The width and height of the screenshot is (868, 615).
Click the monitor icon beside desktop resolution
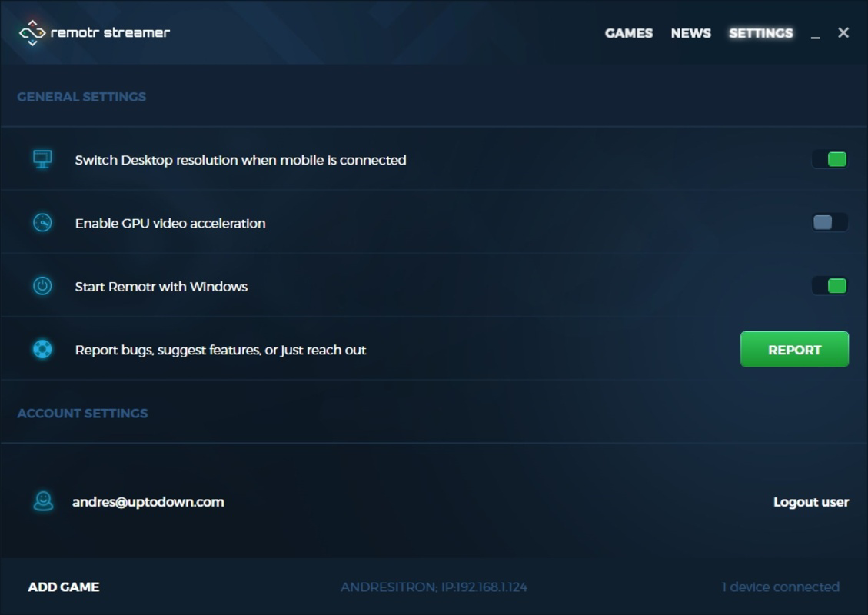(x=42, y=159)
